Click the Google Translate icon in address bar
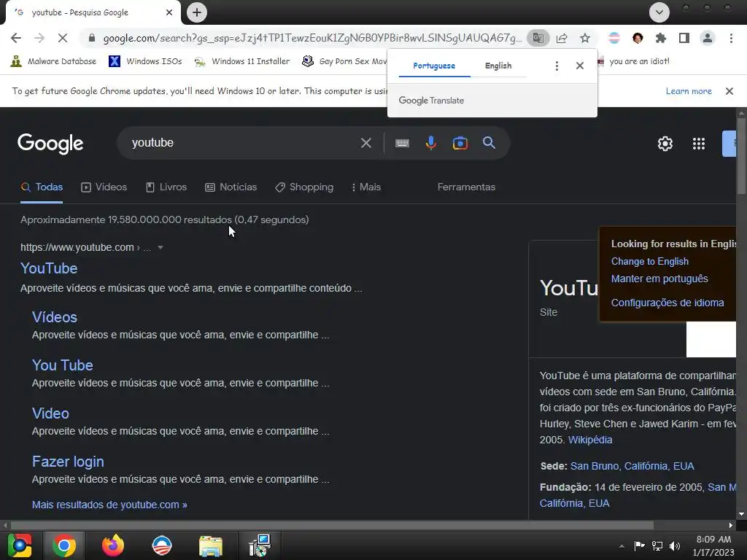Image resolution: width=747 pixels, height=560 pixels. [538, 38]
